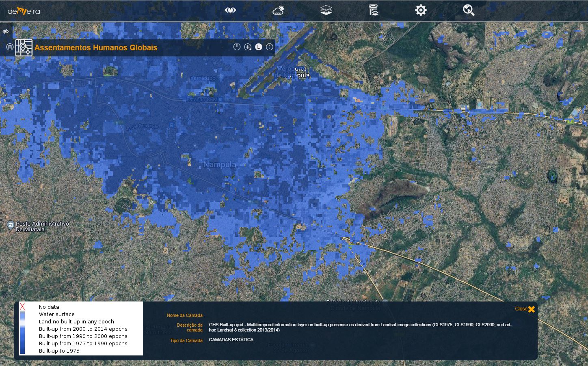Click 'Built-up to 1975' legend entry
Image resolution: width=588 pixels, height=366 pixels.
click(x=59, y=351)
